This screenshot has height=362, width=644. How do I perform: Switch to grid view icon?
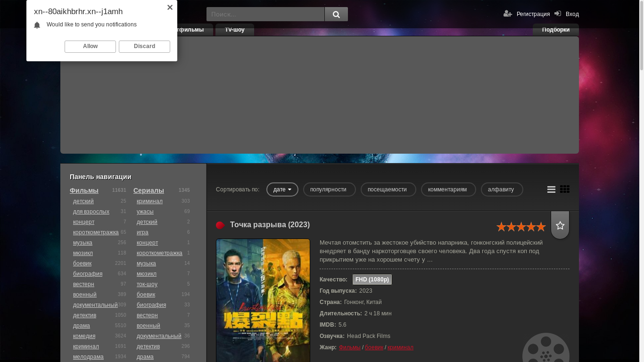(x=565, y=189)
